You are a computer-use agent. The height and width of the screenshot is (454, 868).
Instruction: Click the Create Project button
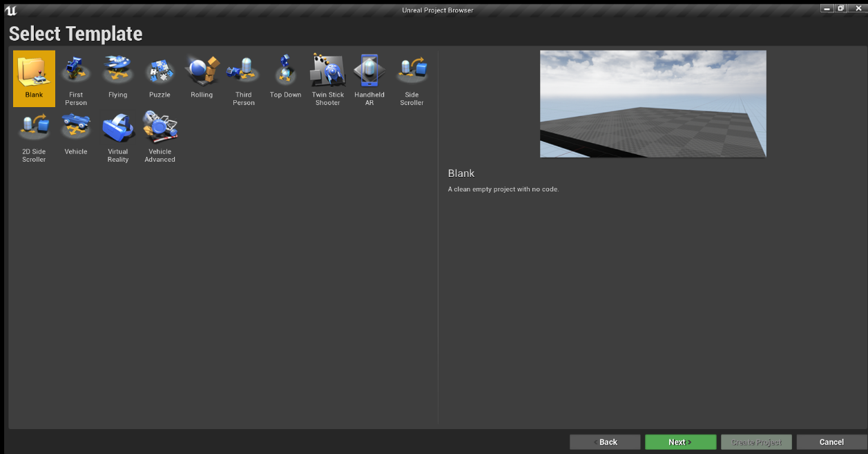click(756, 442)
